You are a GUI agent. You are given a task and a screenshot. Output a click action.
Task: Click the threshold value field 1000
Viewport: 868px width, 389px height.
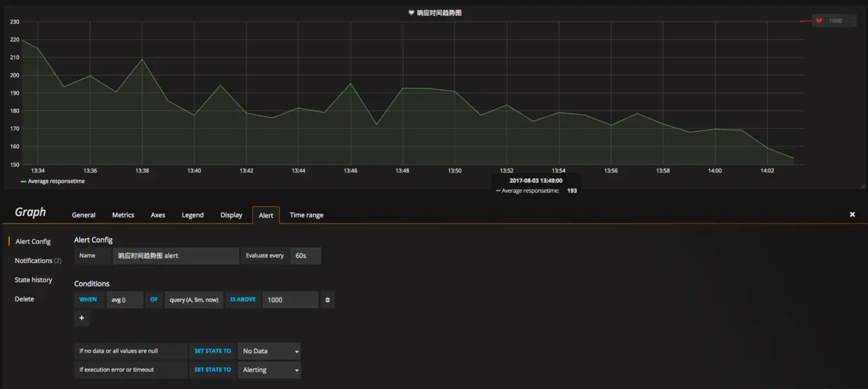click(x=290, y=300)
